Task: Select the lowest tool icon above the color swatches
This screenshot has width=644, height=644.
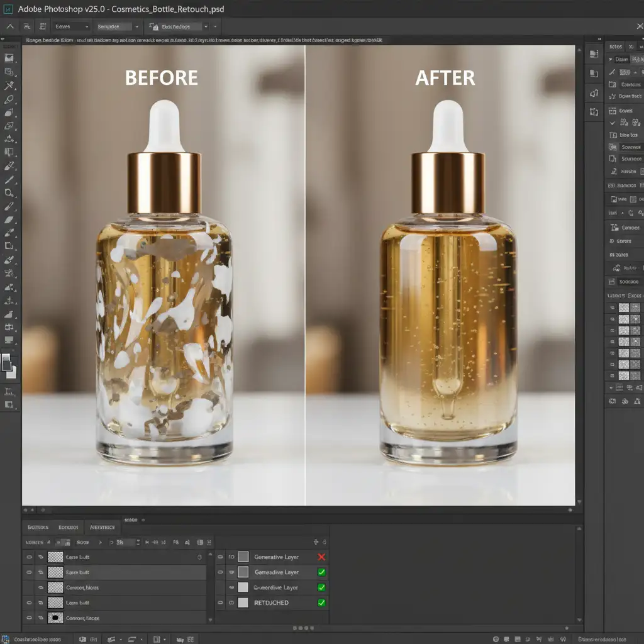Action: tap(9, 340)
